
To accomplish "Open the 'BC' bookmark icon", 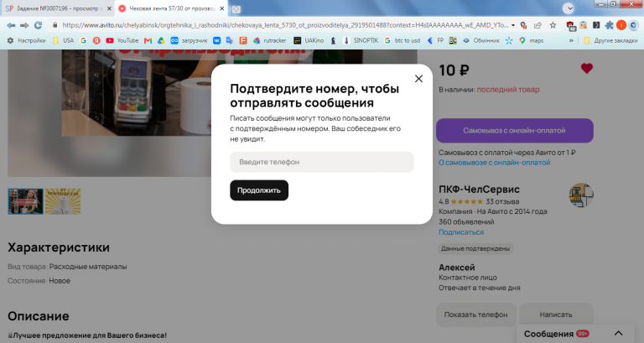I will coord(453,40).
